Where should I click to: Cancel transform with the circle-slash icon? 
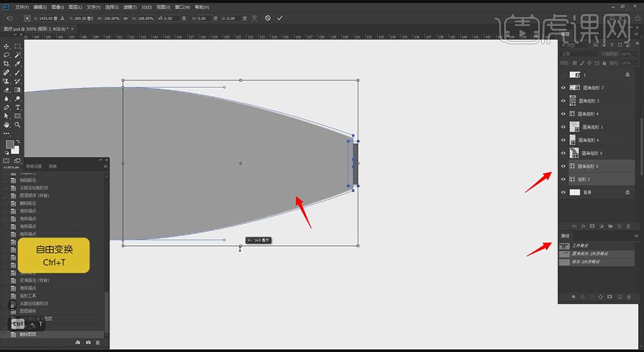pos(268,18)
